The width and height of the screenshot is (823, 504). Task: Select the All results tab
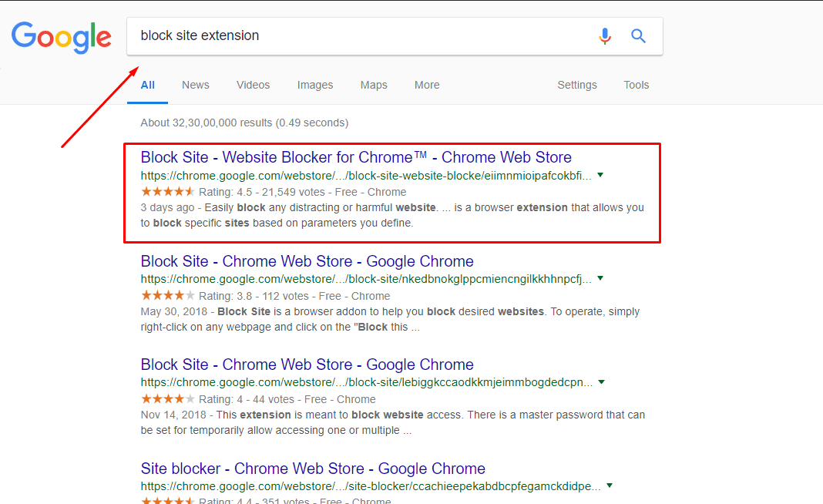147,85
